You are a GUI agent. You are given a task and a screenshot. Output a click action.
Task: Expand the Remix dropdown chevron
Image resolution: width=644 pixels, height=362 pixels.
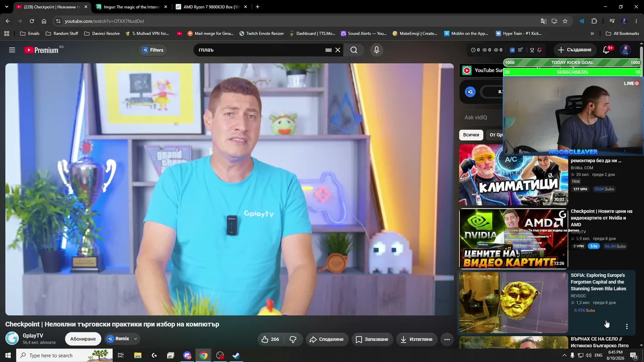coord(135,339)
